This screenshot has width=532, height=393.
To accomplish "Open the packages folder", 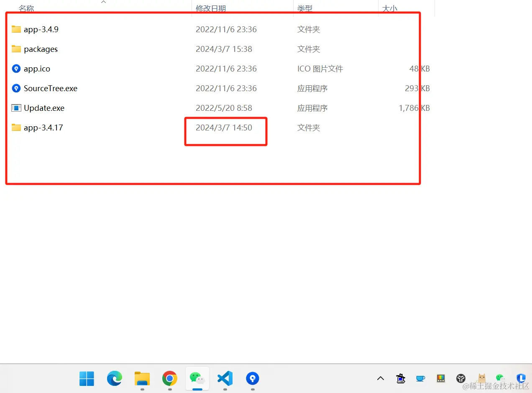I will (x=41, y=49).
